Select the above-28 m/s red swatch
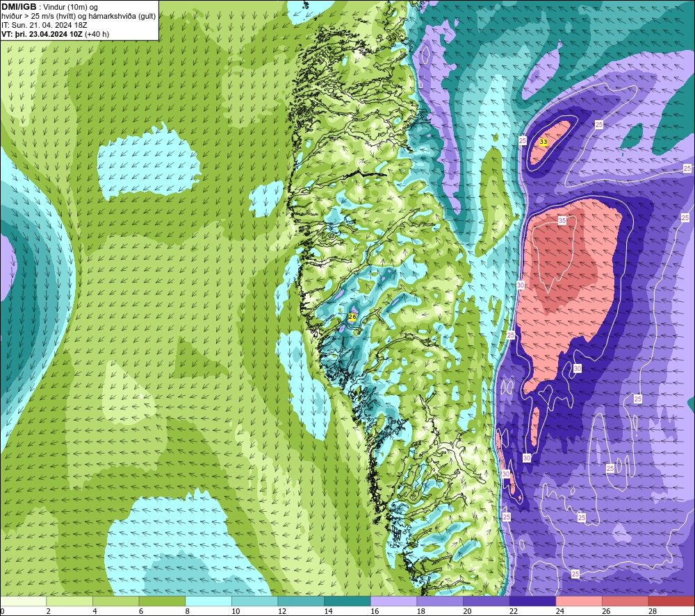 [x=671, y=601]
